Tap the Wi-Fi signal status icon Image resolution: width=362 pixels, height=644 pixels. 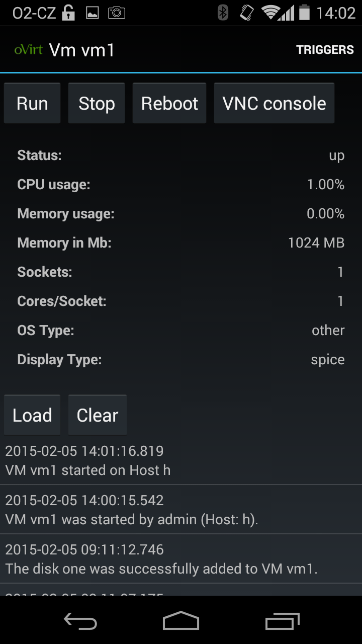271,13
